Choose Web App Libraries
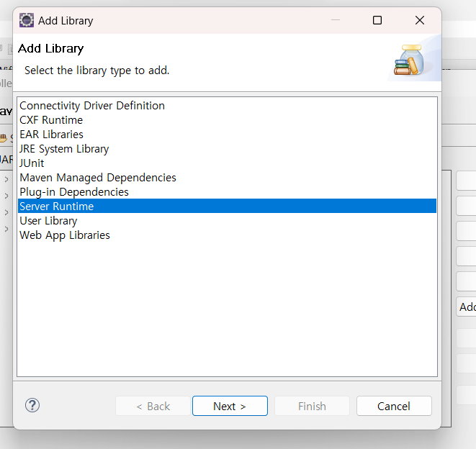This screenshot has width=476, height=449. click(x=227, y=235)
